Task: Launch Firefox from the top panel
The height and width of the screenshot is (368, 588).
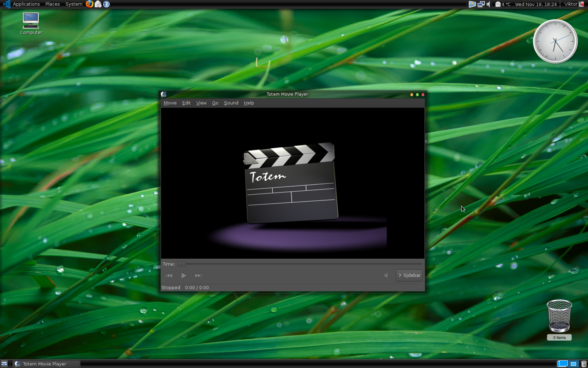Action: [x=89, y=4]
